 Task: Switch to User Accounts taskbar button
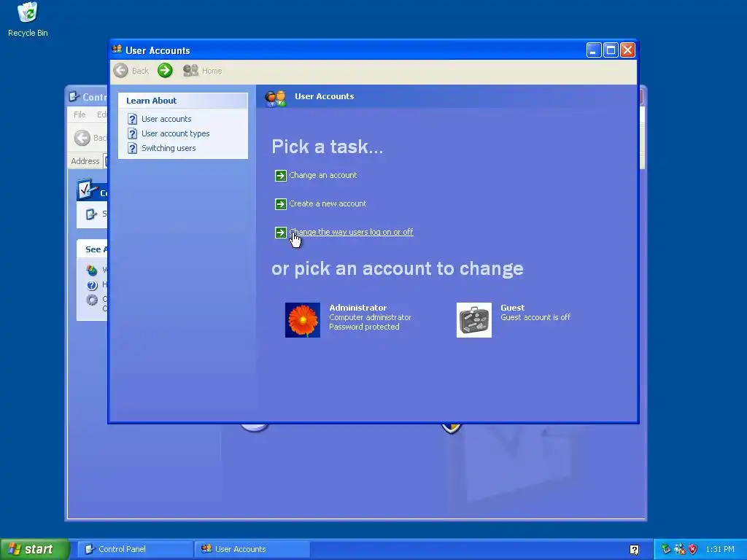point(252,549)
